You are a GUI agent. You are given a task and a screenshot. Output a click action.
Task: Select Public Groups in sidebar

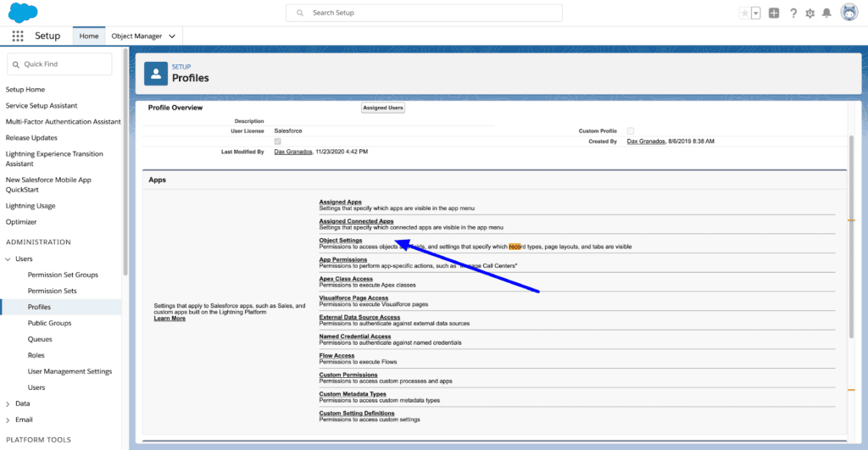49,323
